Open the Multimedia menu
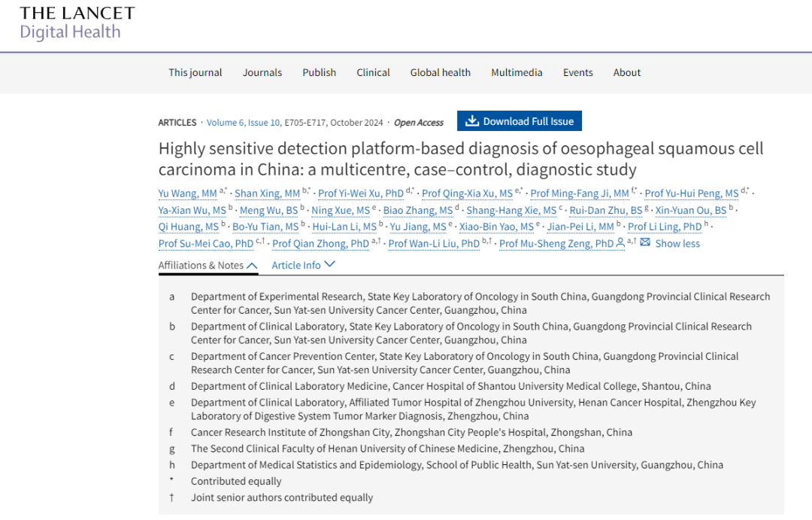 (517, 72)
